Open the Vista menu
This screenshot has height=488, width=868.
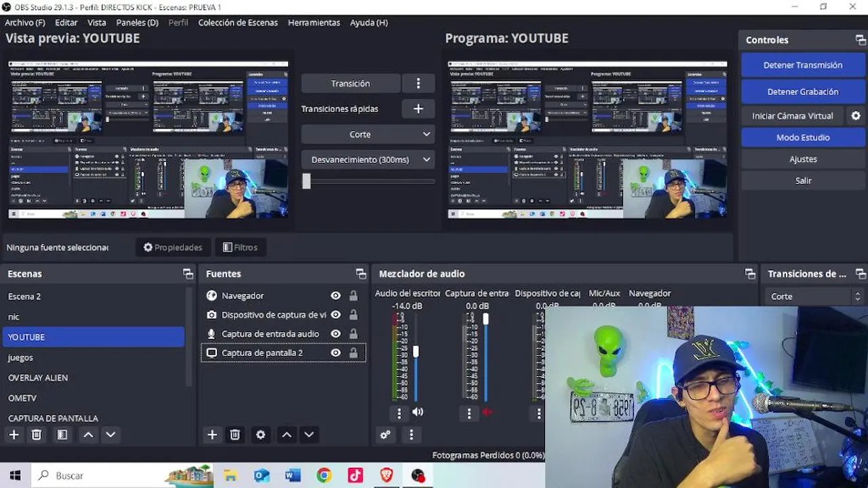pyautogui.click(x=97, y=22)
